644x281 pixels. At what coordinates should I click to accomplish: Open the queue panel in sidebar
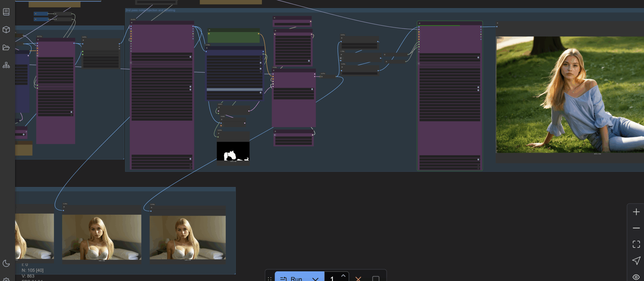[x=6, y=12]
